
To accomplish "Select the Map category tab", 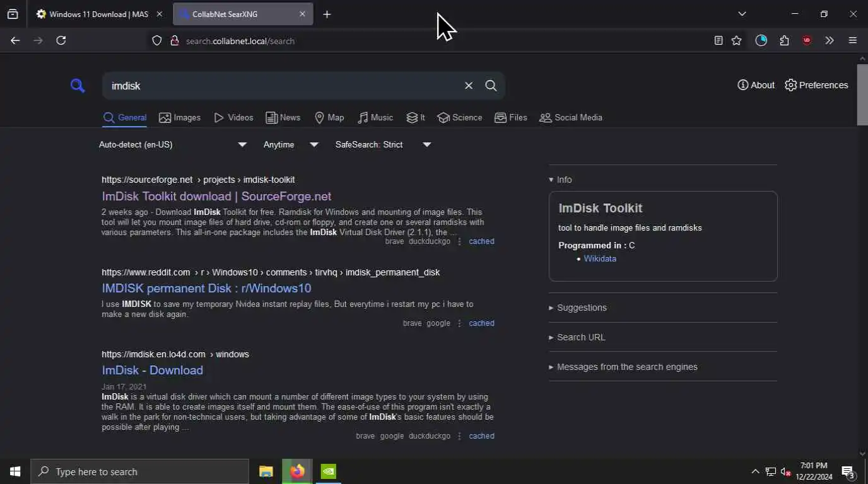I will [x=329, y=118].
